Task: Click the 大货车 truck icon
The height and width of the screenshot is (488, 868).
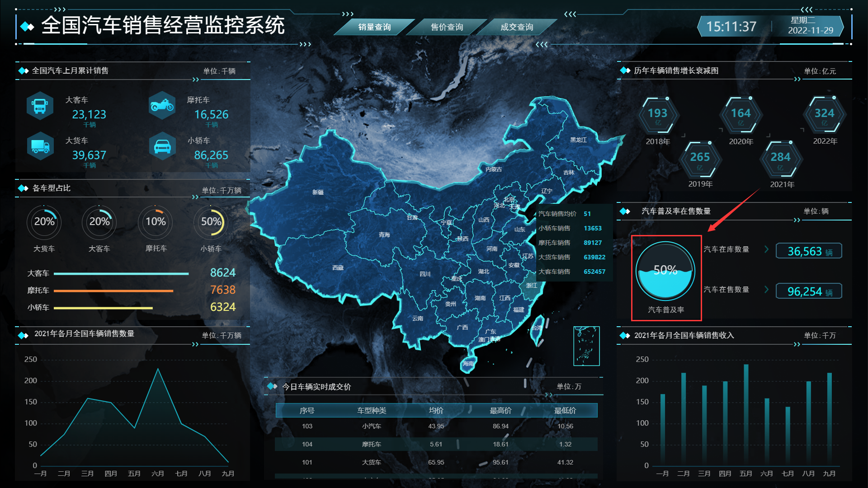Action: pyautogui.click(x=40, y=146)
